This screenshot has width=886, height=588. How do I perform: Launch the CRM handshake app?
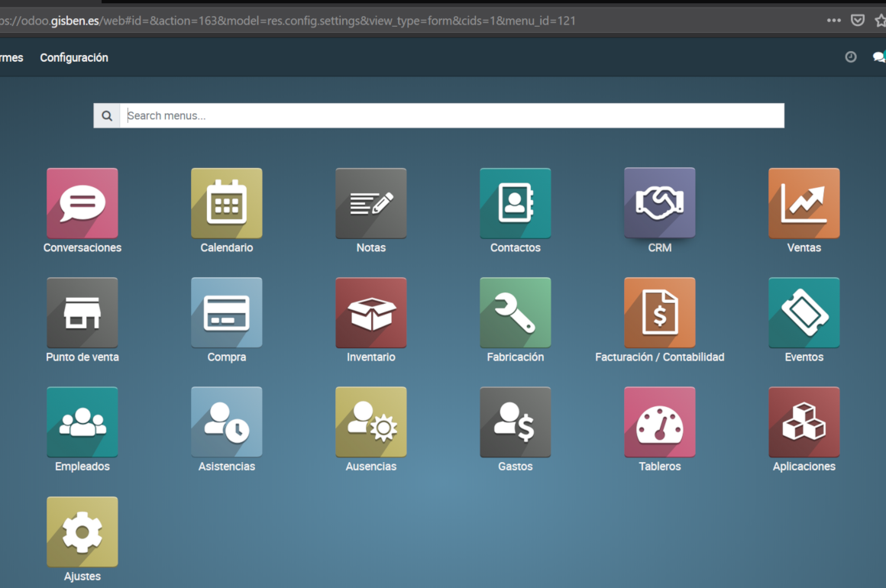pos(660,204)
